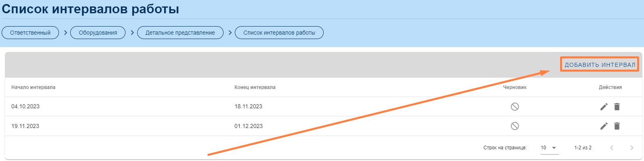Screen dimensions: 644x161
Task: Go to next page of table
Action: coord(631,148)
